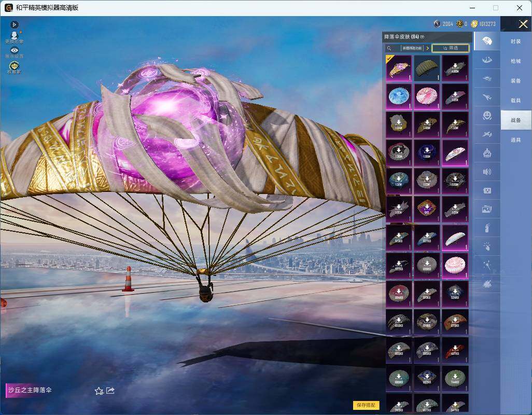The height and width of the screenshot is (415, 532).
Task: Download the parachute skin labeled 4.66M
Action: point(455,68)
